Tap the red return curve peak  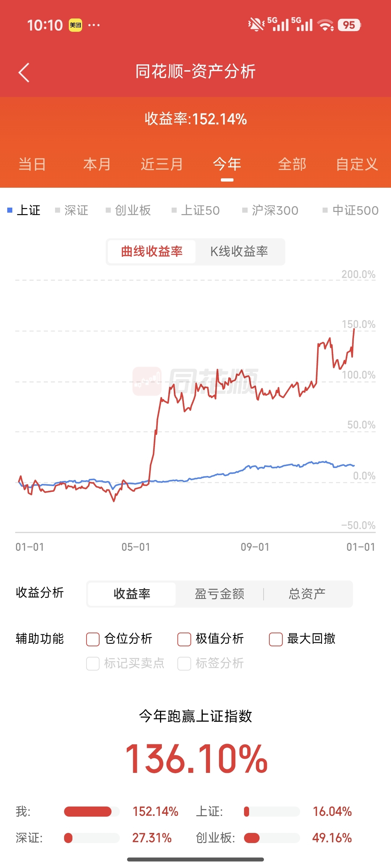click(354, 329)
